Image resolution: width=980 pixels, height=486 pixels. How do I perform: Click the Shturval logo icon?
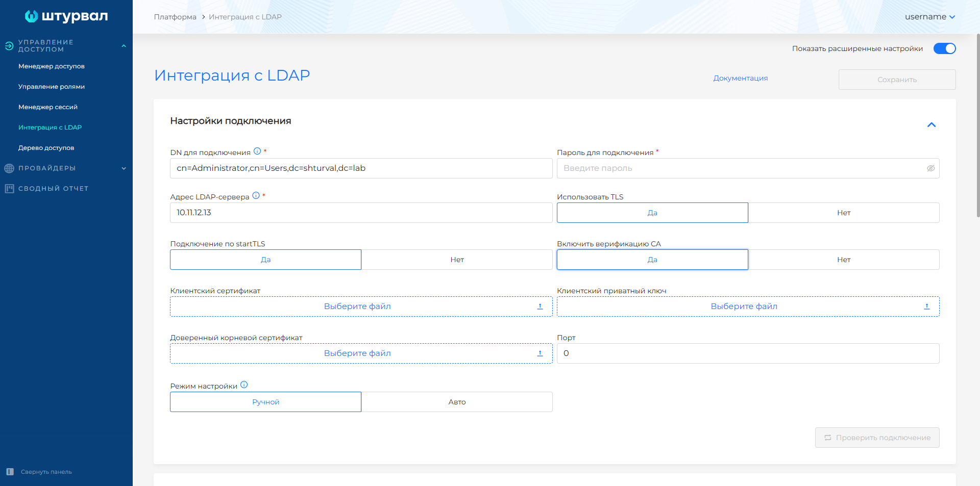31,16
